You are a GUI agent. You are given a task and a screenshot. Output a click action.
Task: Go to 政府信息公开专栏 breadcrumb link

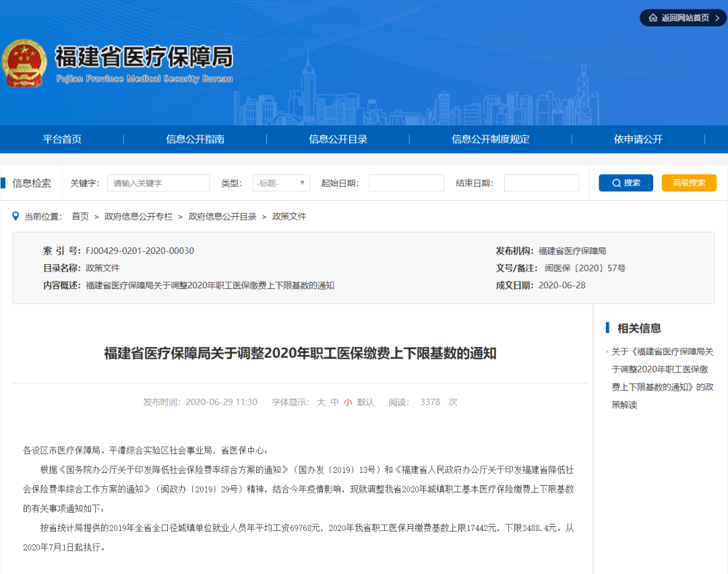(138, 216)
